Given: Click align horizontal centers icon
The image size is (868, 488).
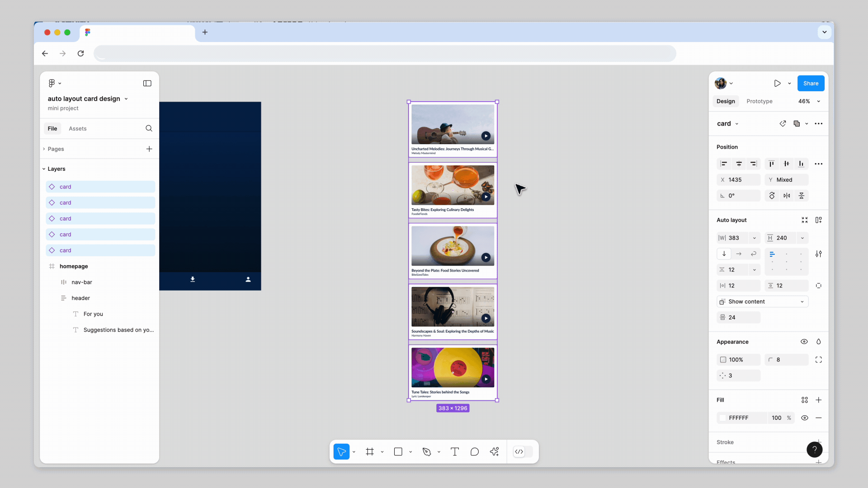Looking at the screenshot, I should click(x=739, y=164).
